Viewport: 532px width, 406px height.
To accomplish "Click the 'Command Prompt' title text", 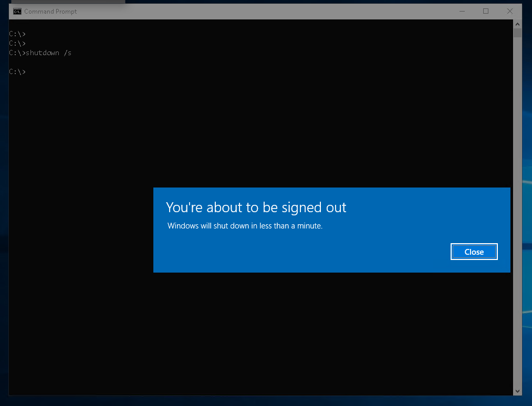I will point(50,12).
